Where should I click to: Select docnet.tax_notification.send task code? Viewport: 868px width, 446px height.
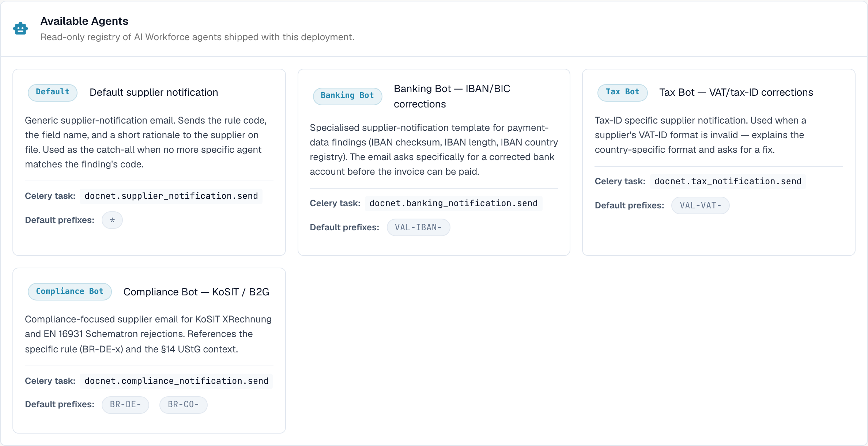(728, 181)
